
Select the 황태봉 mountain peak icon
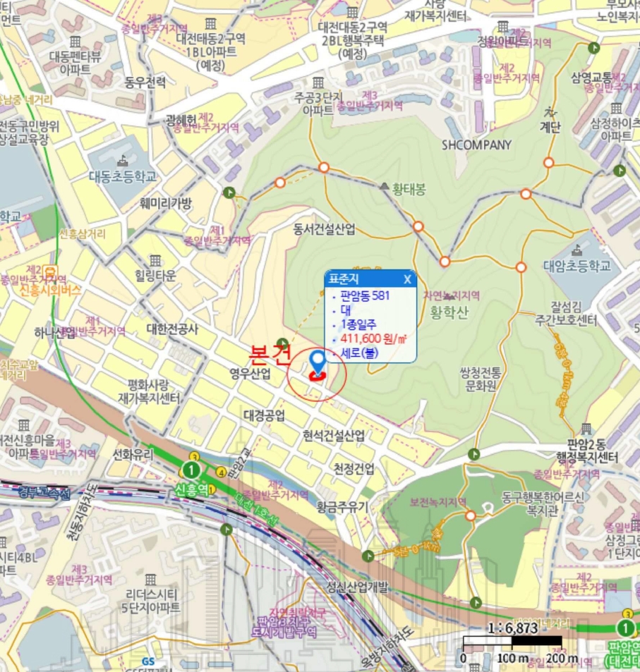tap(385, 186)
